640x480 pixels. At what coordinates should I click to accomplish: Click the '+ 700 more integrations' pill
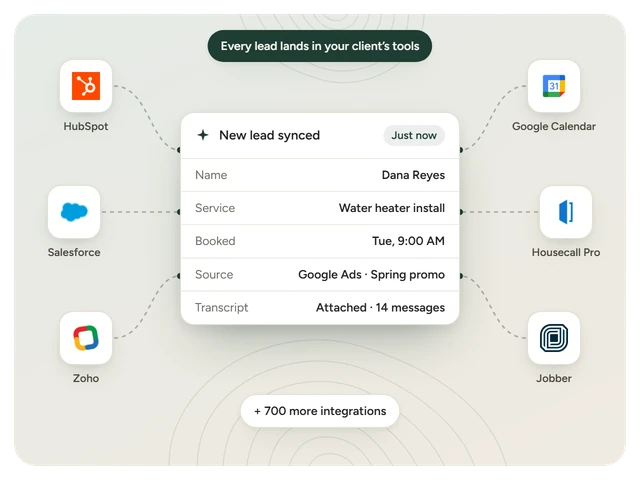click(320, 411)
